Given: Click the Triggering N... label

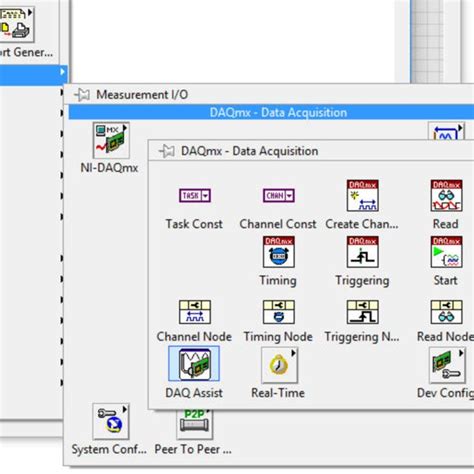Looking at the screenshot, I should click(362, 337).
